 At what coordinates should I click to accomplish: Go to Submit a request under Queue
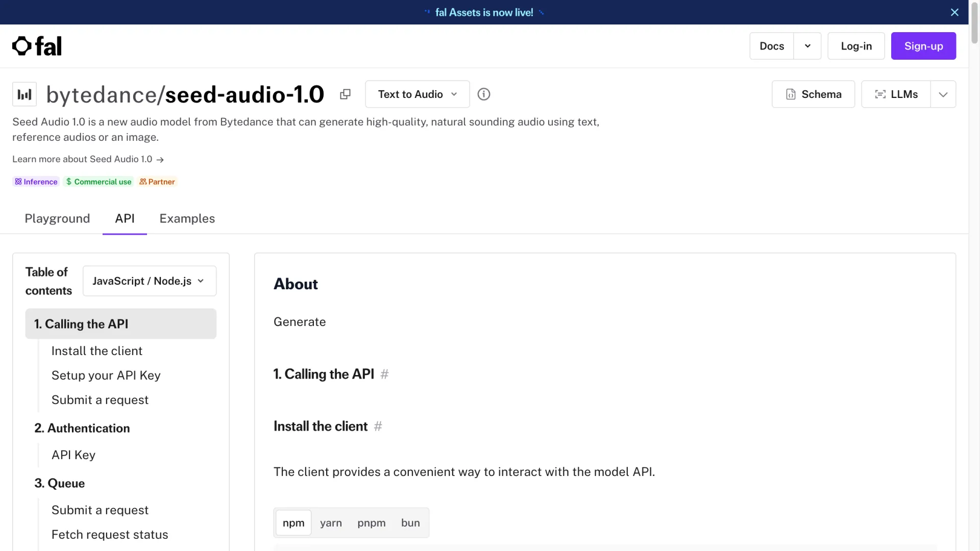click(100, 510)
